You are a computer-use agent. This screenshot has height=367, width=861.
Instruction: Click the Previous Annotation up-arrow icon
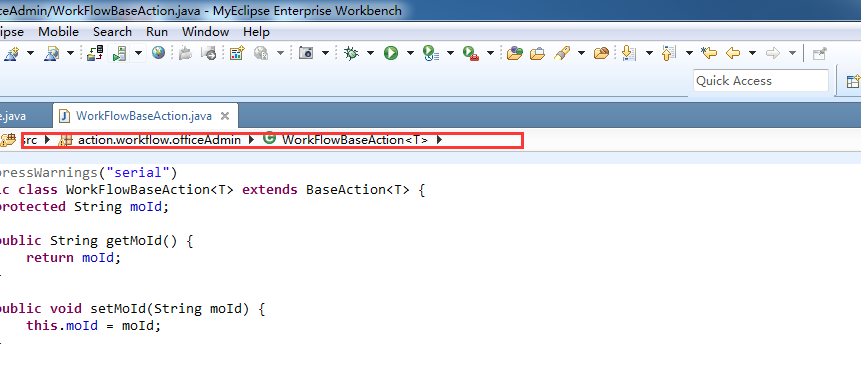[x=668, y=53]
